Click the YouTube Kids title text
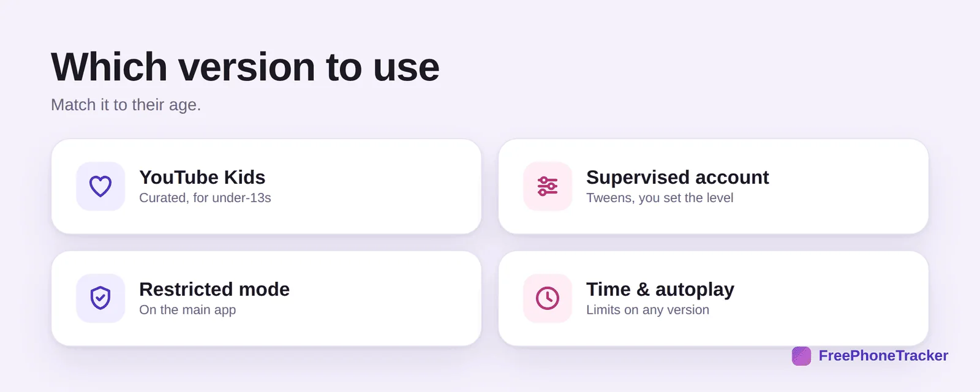Viewport: 980px width, 392px height. pos(202,177)
